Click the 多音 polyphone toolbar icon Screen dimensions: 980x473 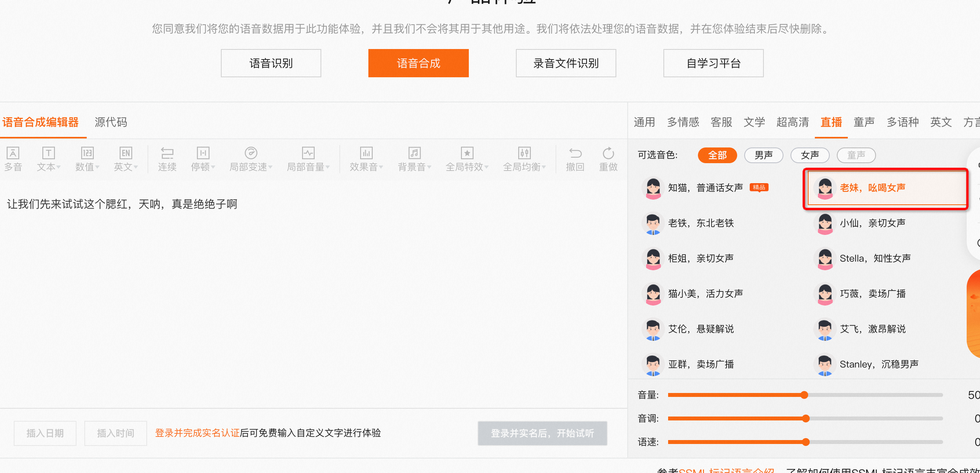pyautogui.click(x=13, y=159)
